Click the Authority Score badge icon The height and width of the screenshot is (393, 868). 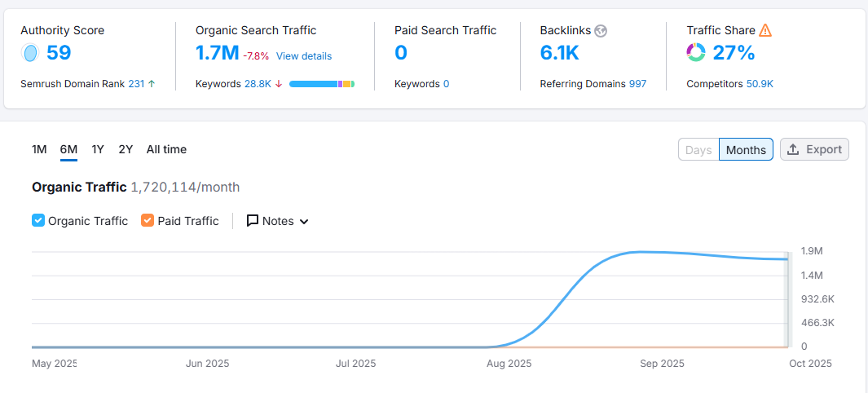[30, 54]
